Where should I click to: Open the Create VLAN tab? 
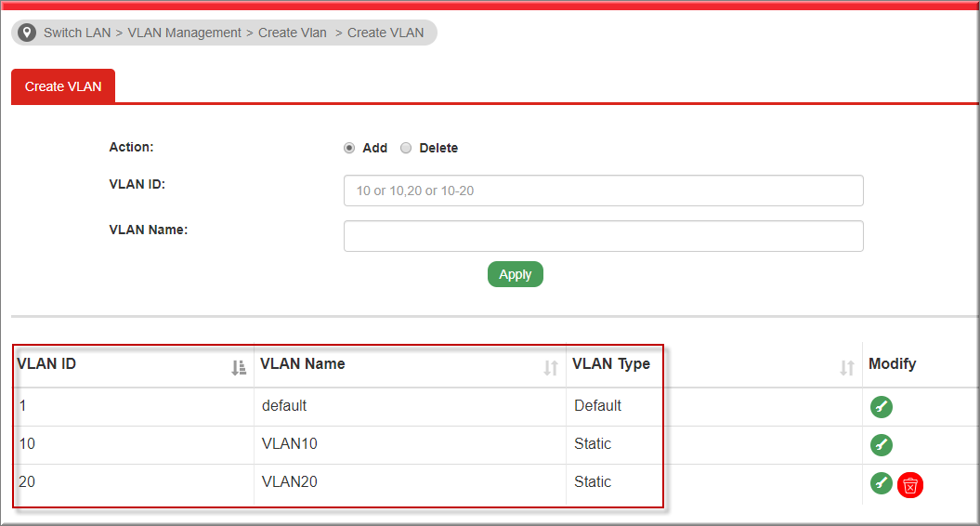click(x=63, y=86)
